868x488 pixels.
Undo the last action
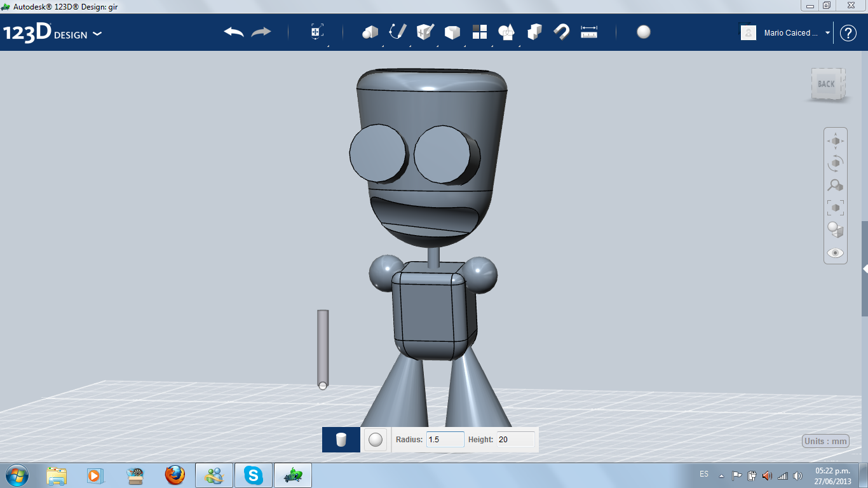[x=234, y=32]
